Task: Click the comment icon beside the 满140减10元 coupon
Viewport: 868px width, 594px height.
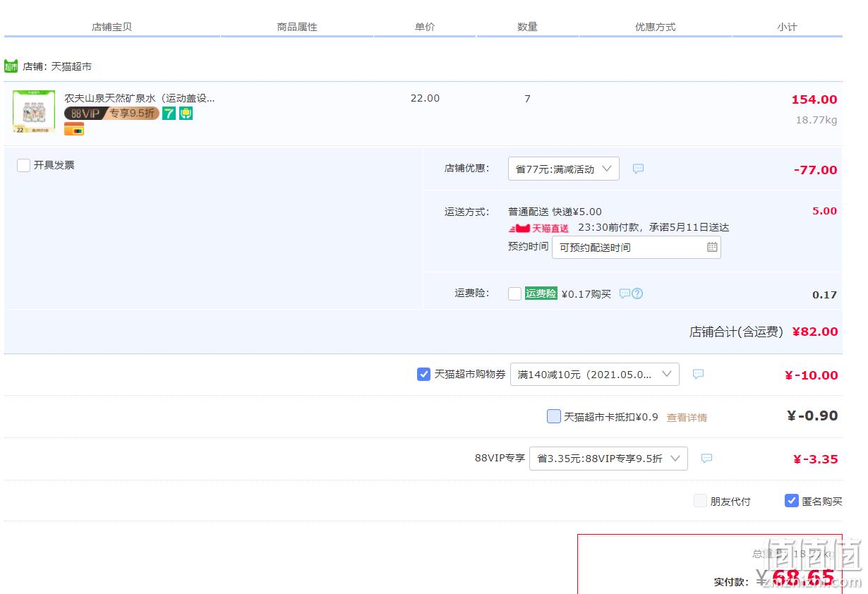Action: [x=698, y=374]
